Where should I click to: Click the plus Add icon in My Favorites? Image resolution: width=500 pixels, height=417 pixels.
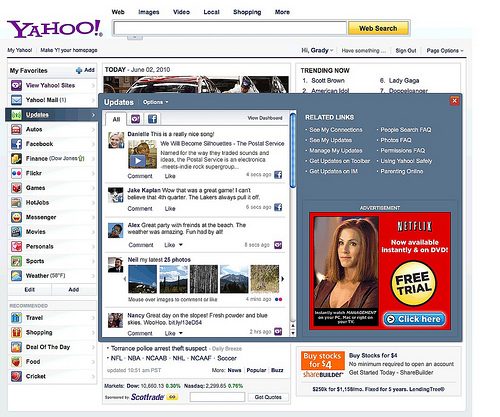(79, 70)
